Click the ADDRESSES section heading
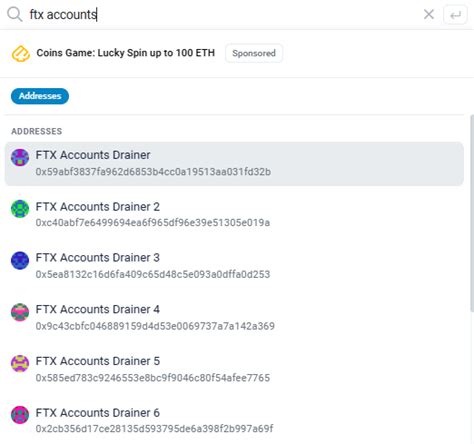This screenshot has height=444, width=474. pos(37,131)
